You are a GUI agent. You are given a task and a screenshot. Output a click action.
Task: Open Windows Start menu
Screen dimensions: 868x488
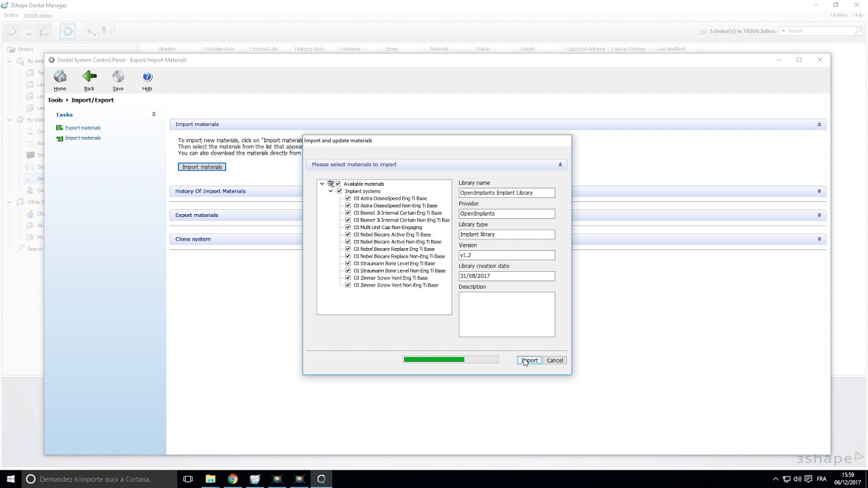pos(10,479)
